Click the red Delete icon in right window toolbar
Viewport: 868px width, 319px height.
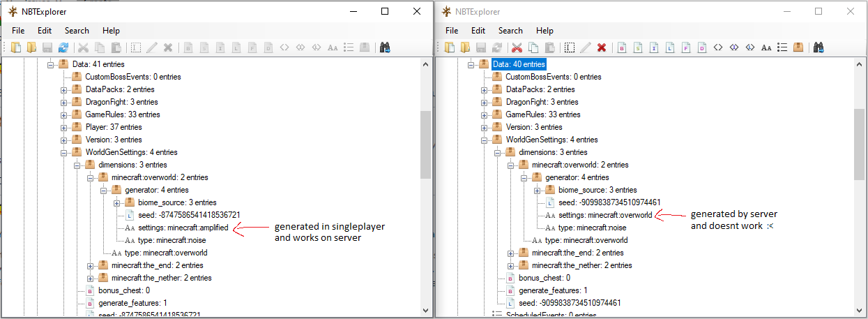[x=601, y=47]
